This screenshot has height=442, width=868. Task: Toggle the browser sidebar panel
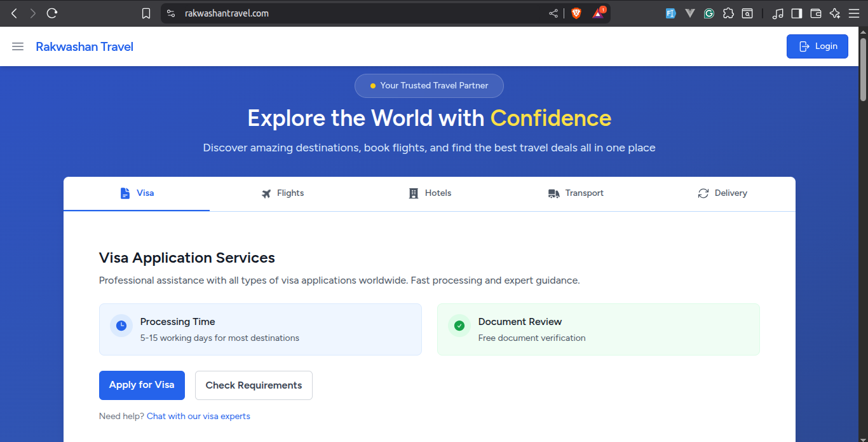(x=797, y=13)
